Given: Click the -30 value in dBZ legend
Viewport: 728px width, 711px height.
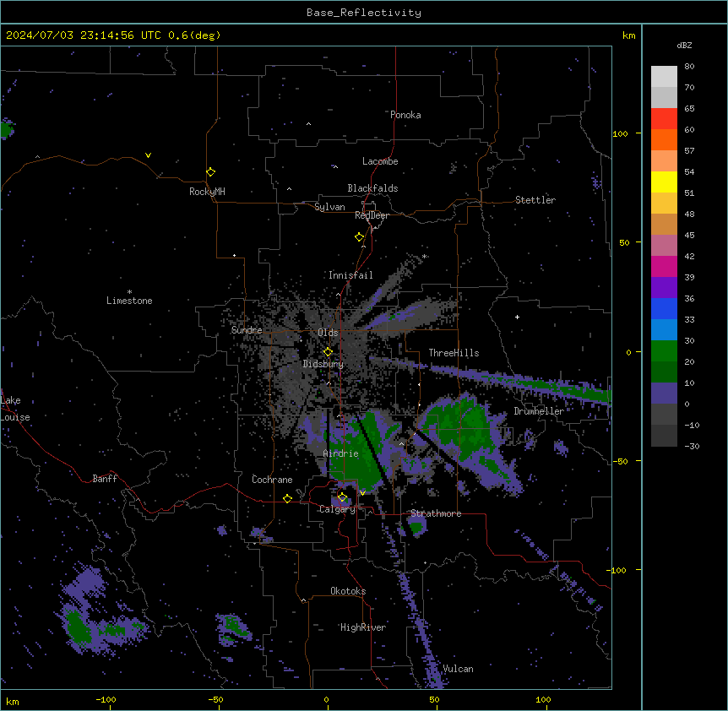Looking at the screenshot, I should [692, 446].
